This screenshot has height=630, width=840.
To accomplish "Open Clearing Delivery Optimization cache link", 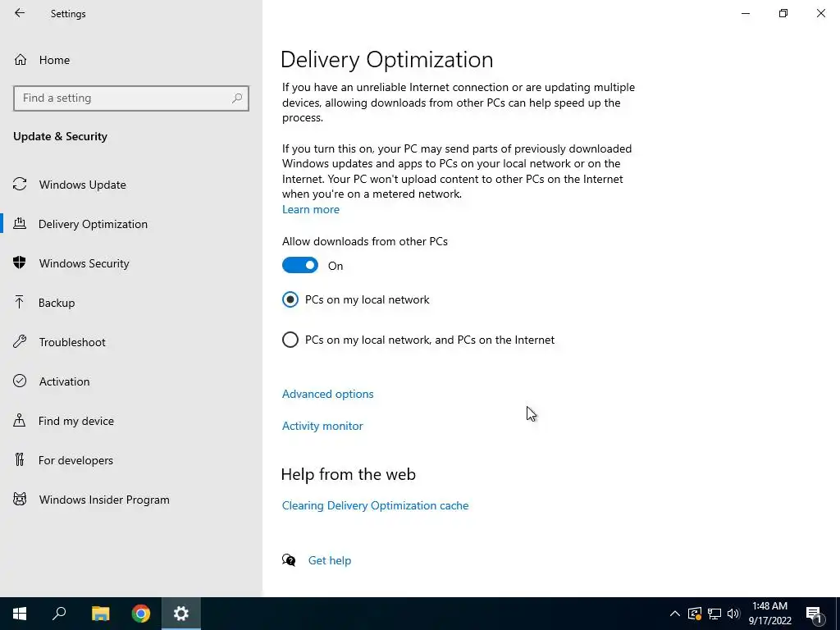I will click(375, 505).
